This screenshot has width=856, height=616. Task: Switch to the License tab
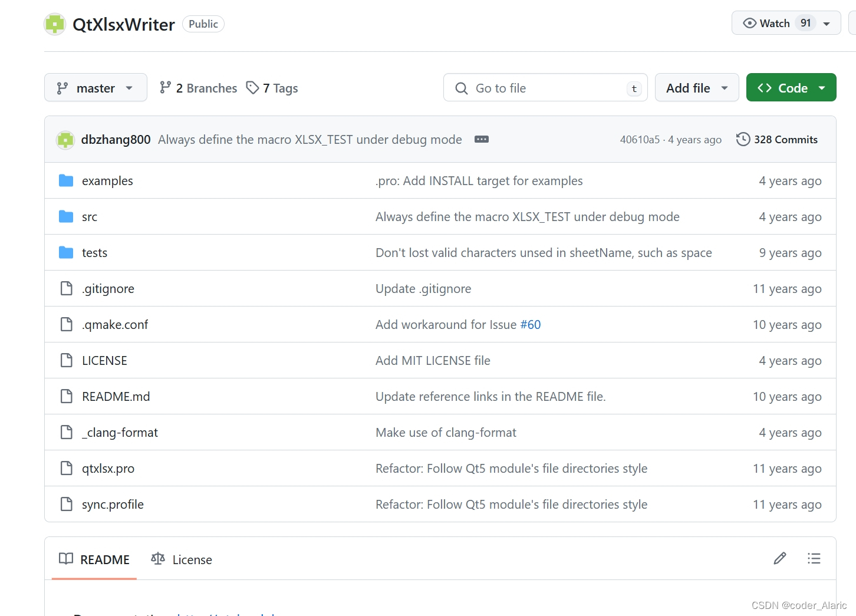(x=182, y=559)
